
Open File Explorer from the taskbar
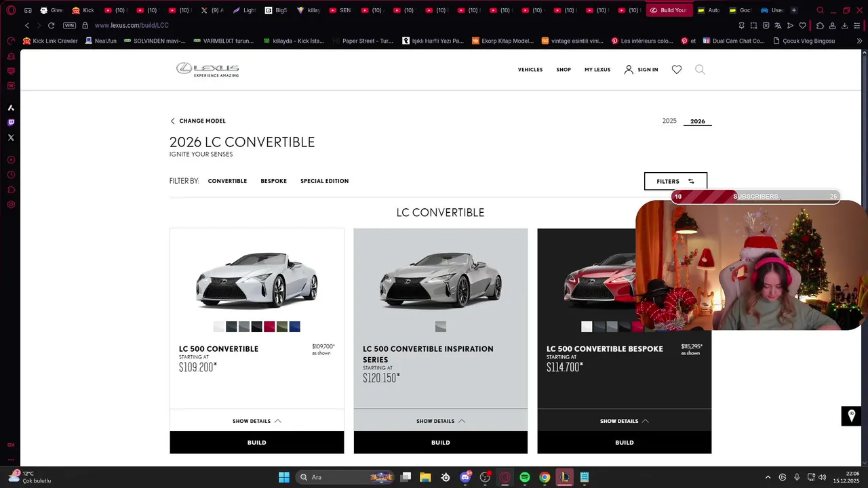coord(425,477)
